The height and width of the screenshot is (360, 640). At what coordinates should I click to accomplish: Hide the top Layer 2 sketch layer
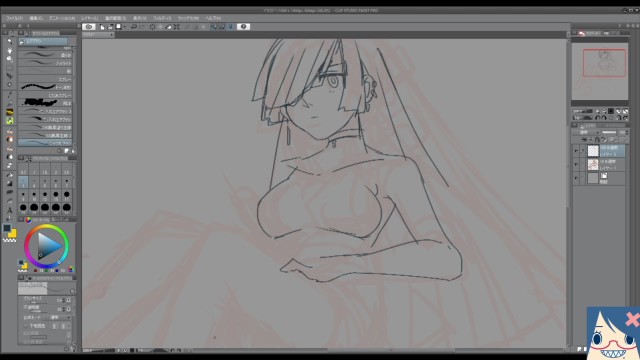click(576, 151)
